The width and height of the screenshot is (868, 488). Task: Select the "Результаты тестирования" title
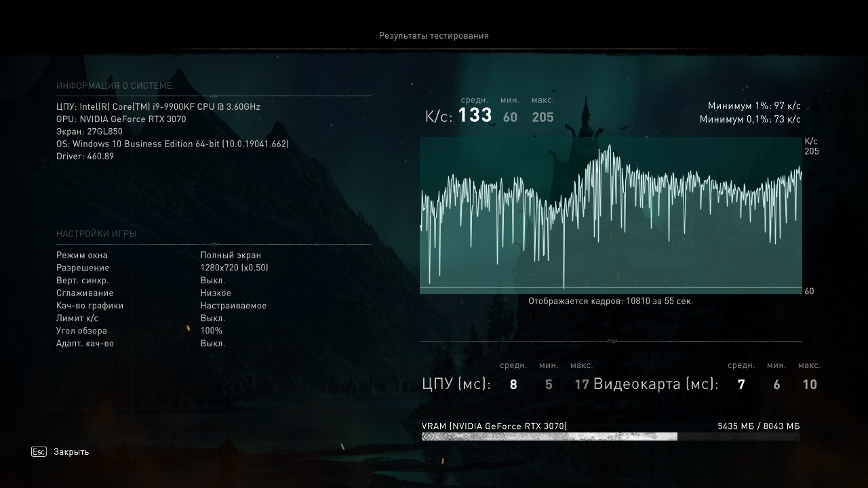434,36
